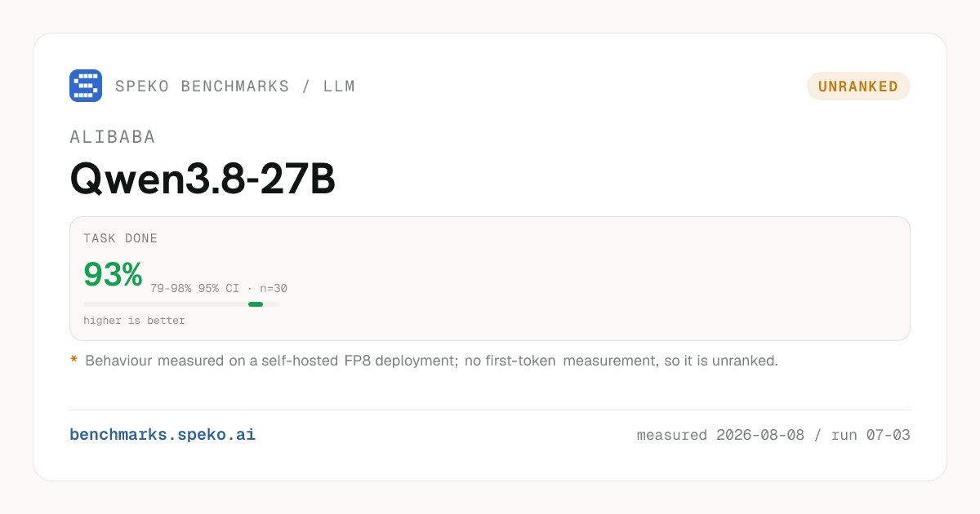The width and height of the screenshot is (980, 514).
Task: Click the green 93% score value
Action: (x=113, y=274)
